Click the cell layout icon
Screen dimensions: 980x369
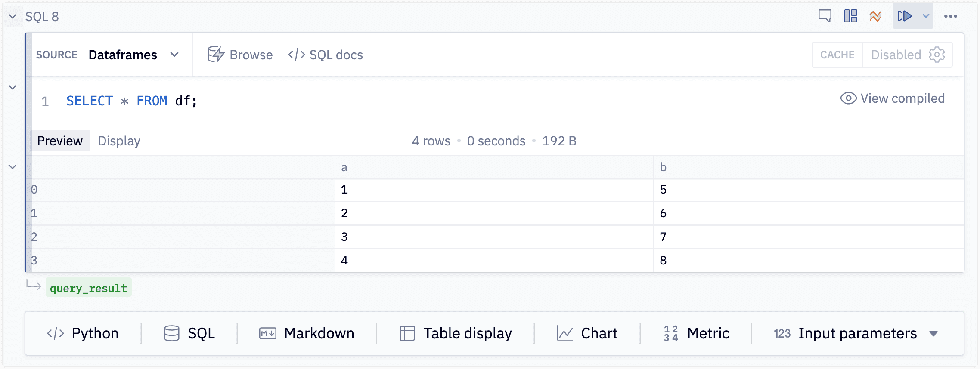pyautogui.click(x=850, y=16)
